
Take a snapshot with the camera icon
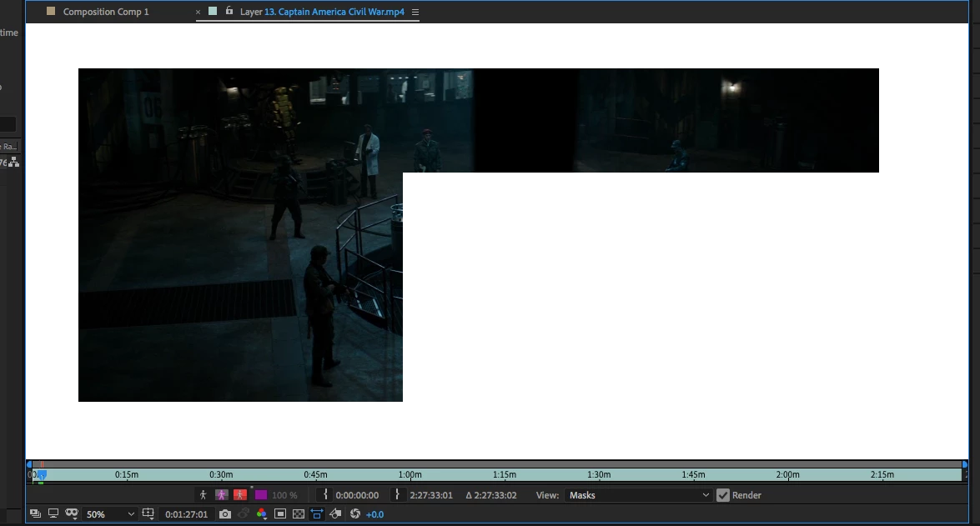[225, 513]
